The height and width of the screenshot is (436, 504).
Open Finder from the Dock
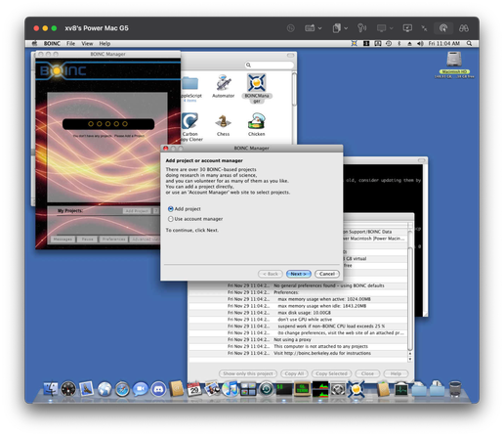point(51,389)
